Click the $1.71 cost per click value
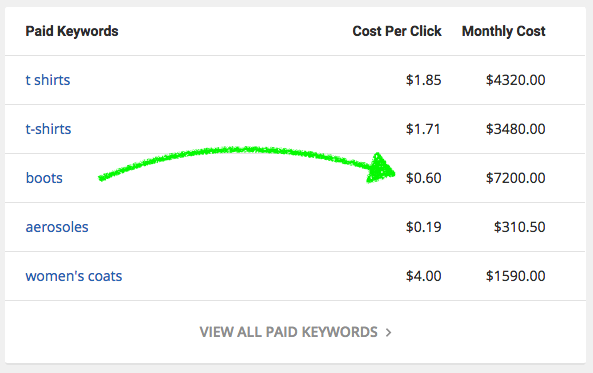This screenshot has height=373, width=593. 423,129
